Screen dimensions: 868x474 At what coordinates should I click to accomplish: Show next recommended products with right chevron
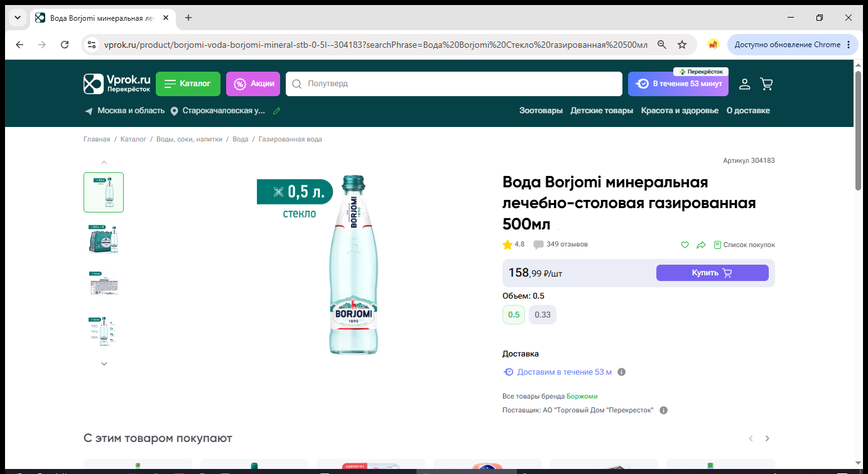point(767,438)
